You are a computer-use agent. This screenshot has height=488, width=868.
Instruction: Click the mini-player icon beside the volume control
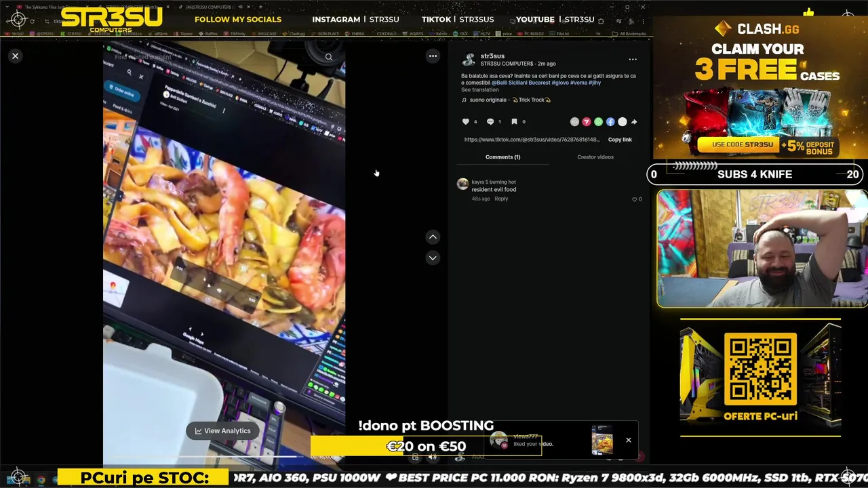point(415,457)
